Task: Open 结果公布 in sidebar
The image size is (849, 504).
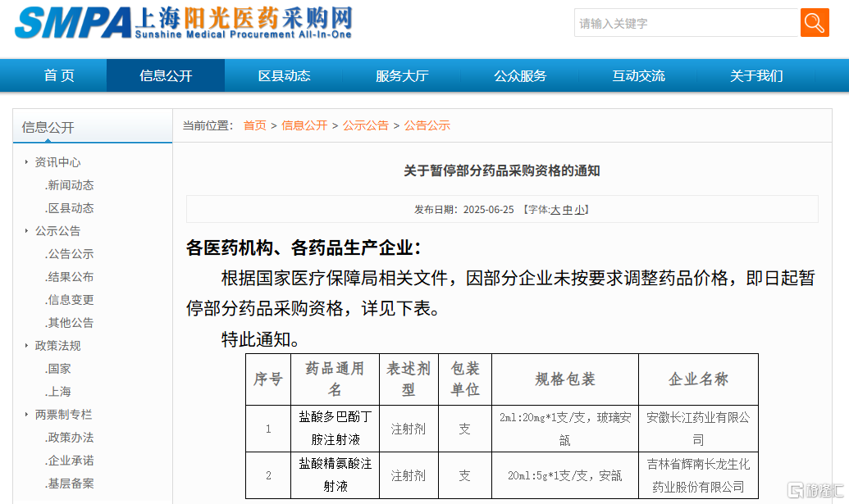Action: pyautogui.click(x=69, y=277)
